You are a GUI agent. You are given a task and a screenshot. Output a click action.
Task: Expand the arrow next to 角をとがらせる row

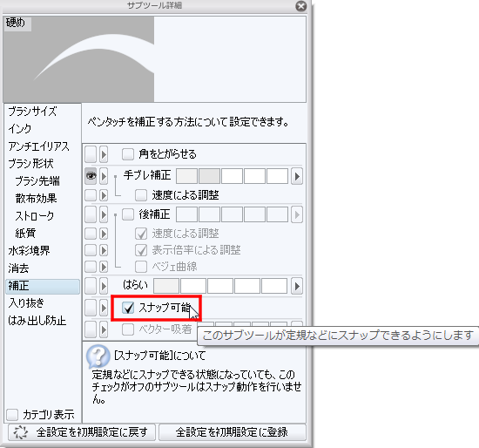click(x=104, y=154)
